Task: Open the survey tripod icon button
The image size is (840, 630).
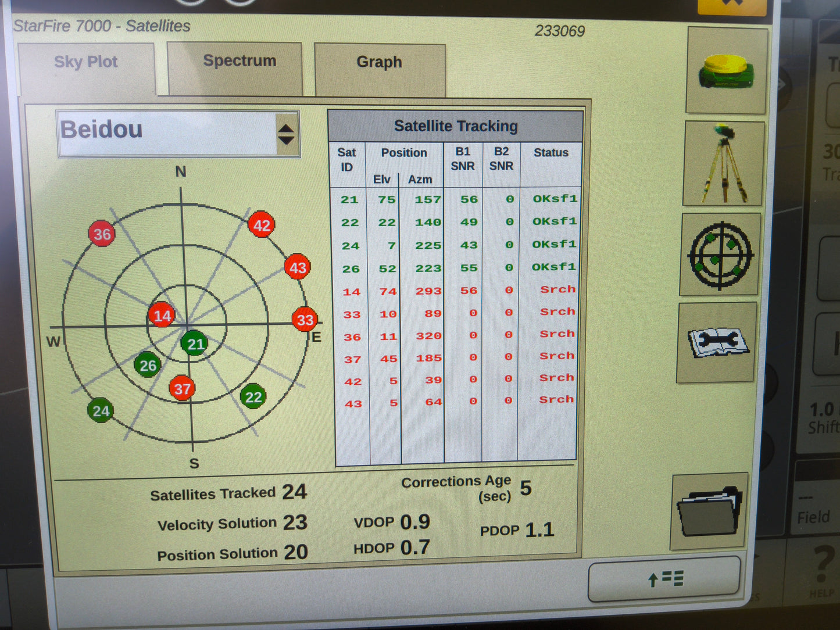Action: (x=723, y=164)
